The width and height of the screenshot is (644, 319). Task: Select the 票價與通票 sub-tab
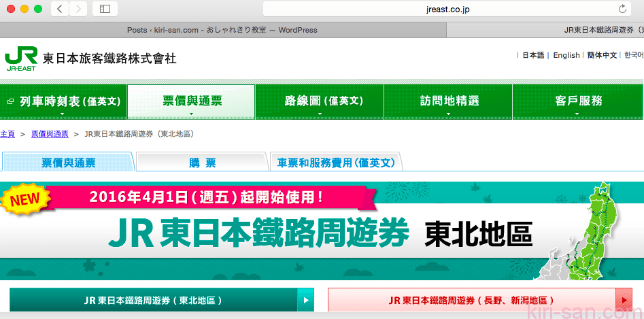(68, 163)
